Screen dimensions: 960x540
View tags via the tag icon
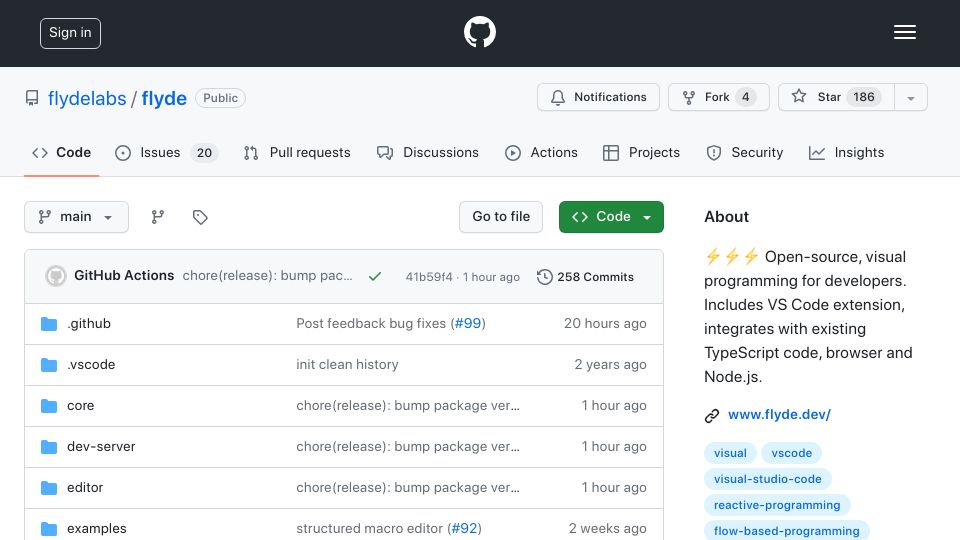pyautogui.click(x=200, y=217)
